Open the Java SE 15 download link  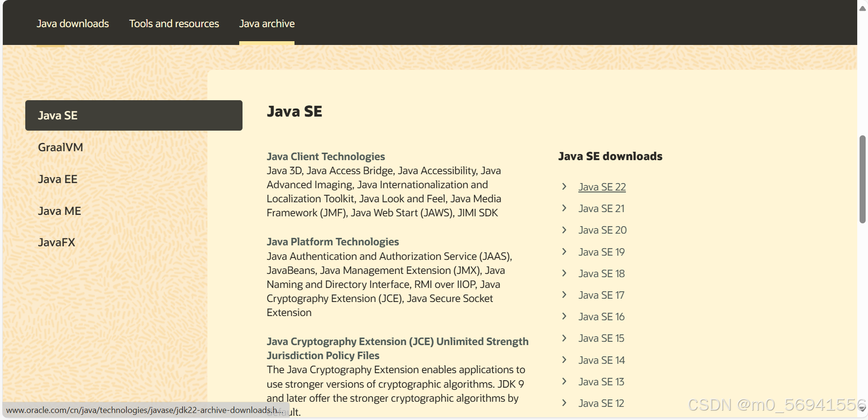click(x=602, y=338)
